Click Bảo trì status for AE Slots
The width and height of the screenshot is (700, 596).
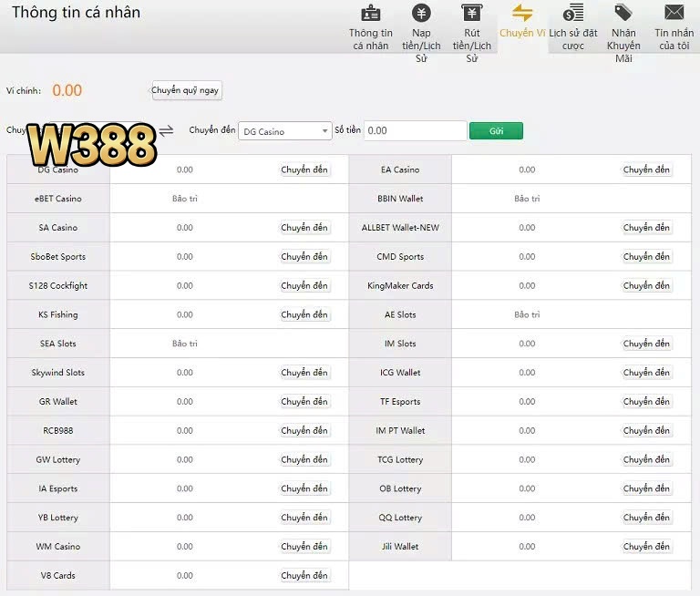[527, 314]
